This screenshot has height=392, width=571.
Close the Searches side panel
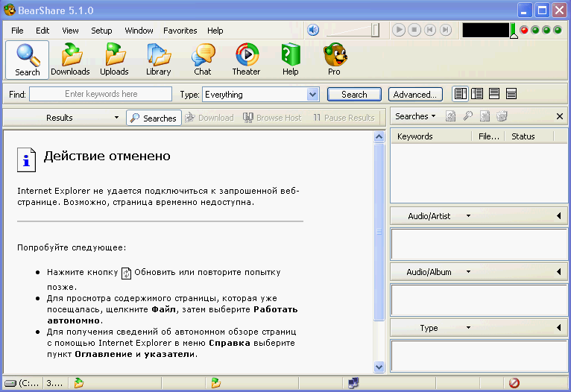pyautogui.click(x=560, y=116)
